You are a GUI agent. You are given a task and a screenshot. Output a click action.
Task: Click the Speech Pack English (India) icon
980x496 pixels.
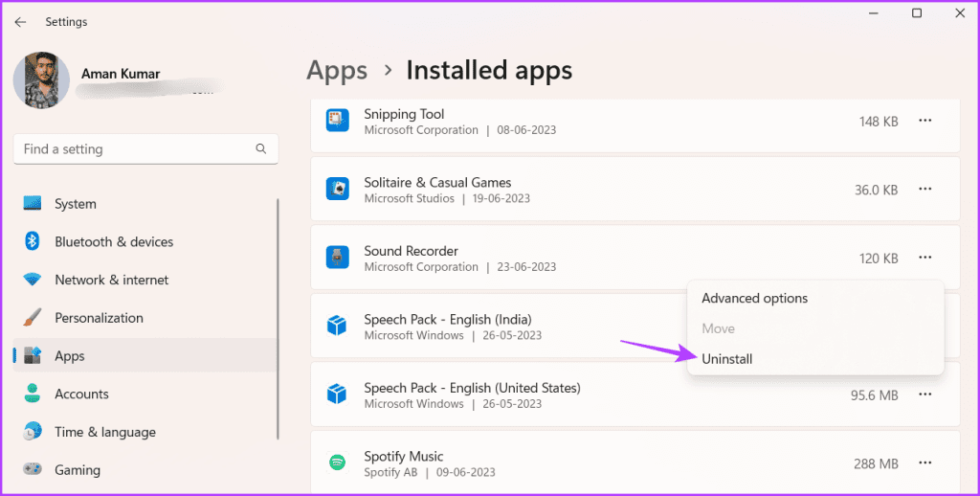click(x=337, y=326)
